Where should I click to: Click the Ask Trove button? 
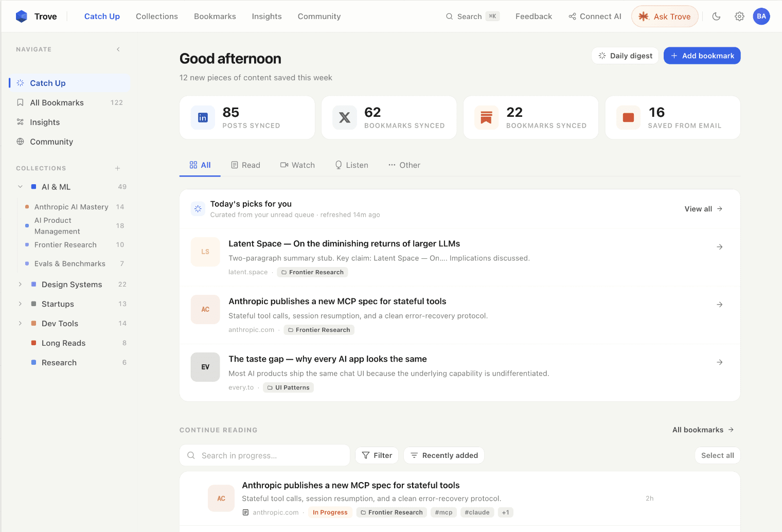pyautogui.click(x=665, y=16)
